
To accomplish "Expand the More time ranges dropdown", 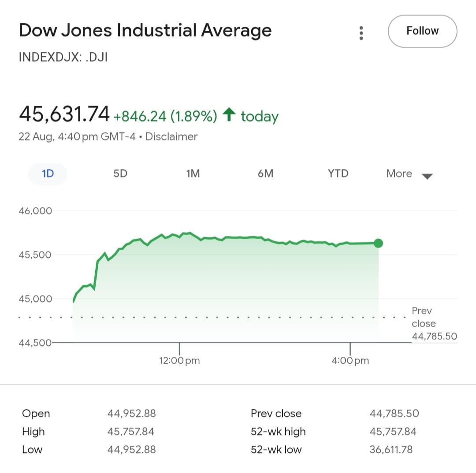I will [399, 174].
